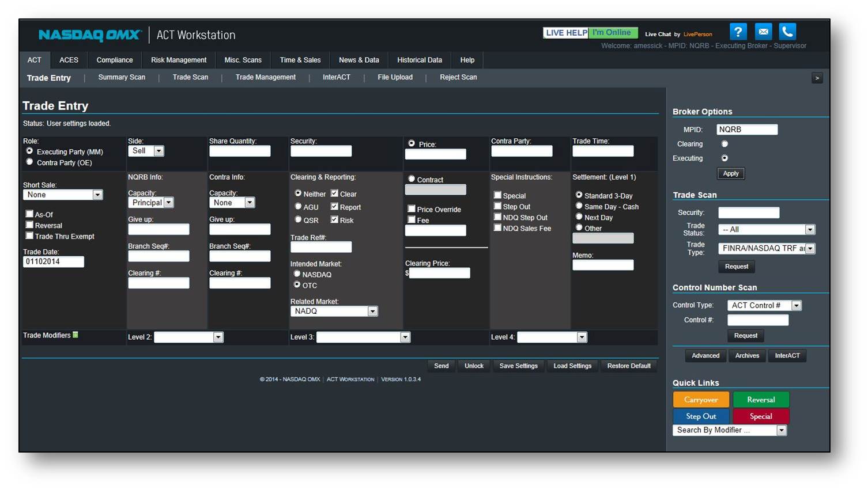Open the Historical Data tab

tap(420, 60)
